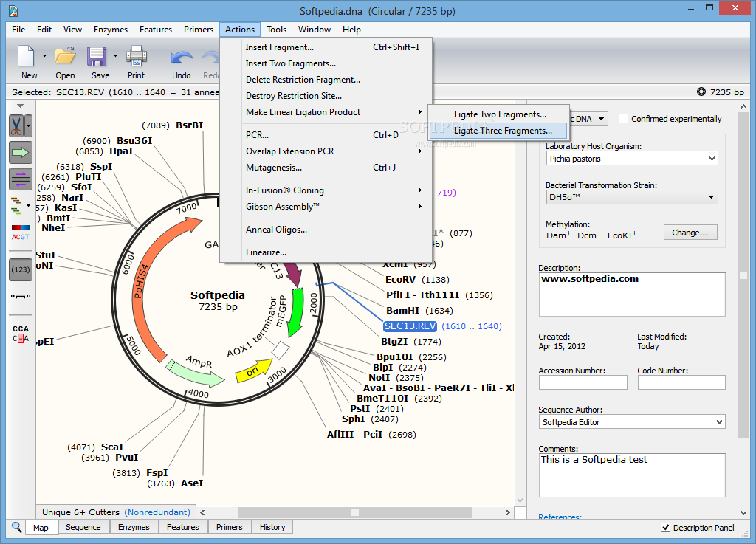Click the circular topology icon beside 7235 bp
This screenshot has height=544, width=756.
click(x=701, y=92)
